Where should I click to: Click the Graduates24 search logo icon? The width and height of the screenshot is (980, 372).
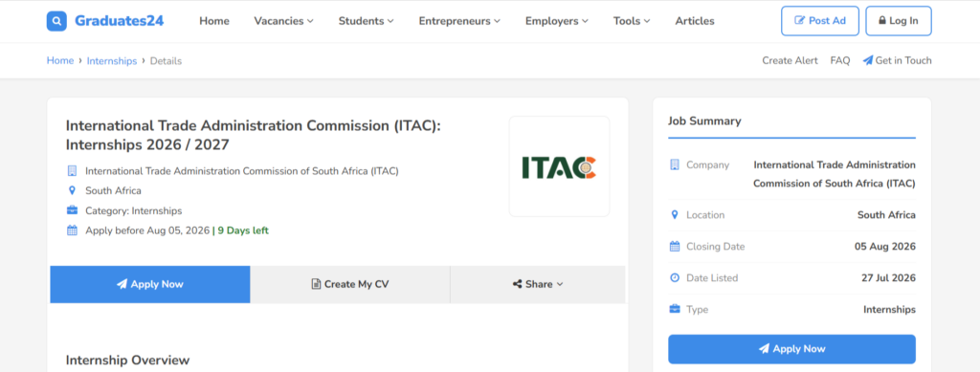pos(56,21)
